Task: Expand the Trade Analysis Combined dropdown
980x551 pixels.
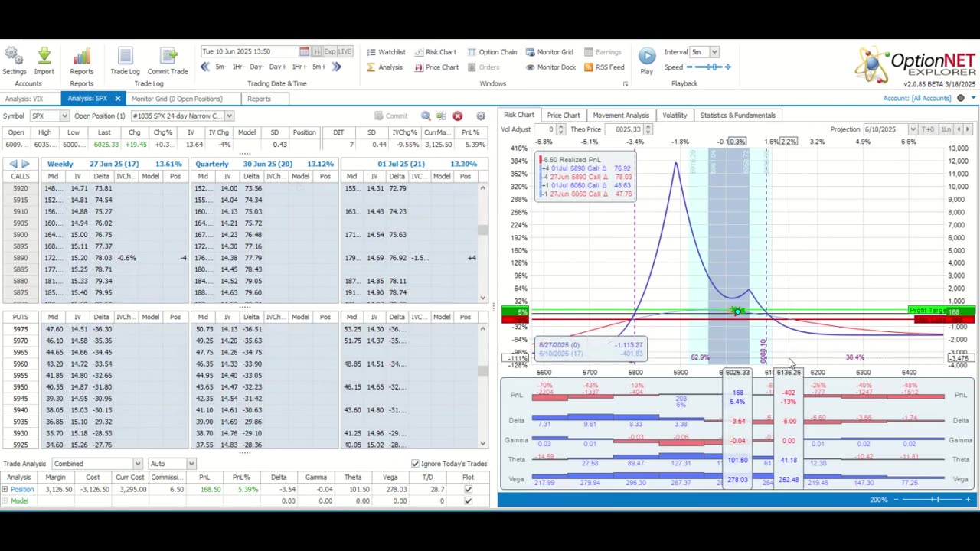Action: coord(137,464)
